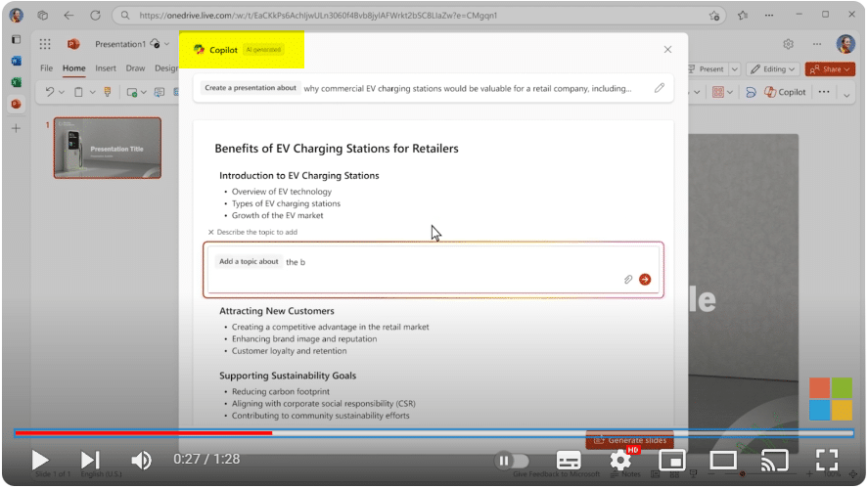Submit the new topic with arrow button

[x=645, y=280]
